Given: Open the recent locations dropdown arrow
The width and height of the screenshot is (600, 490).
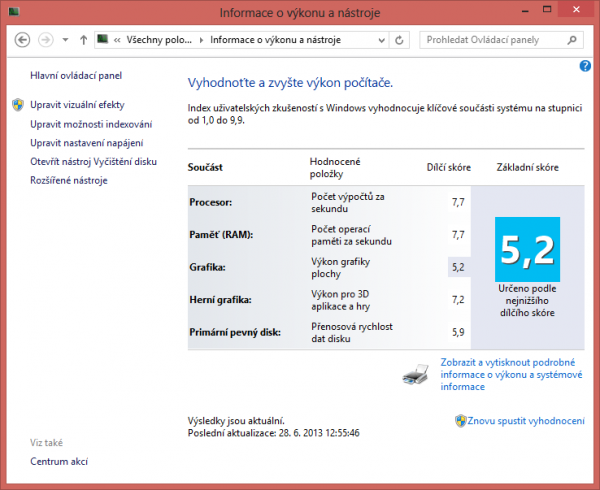Looking at the screenshot, I should [x=65, y=40].
